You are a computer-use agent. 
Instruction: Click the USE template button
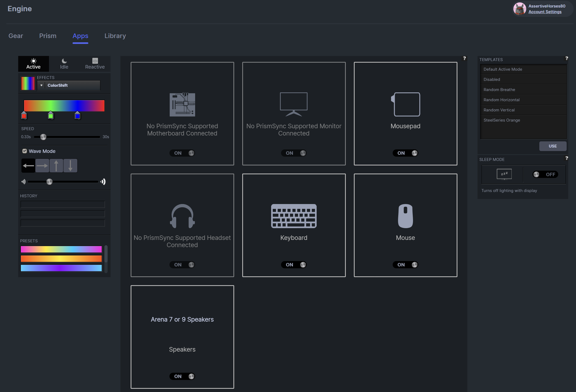[x=553, y=146]
